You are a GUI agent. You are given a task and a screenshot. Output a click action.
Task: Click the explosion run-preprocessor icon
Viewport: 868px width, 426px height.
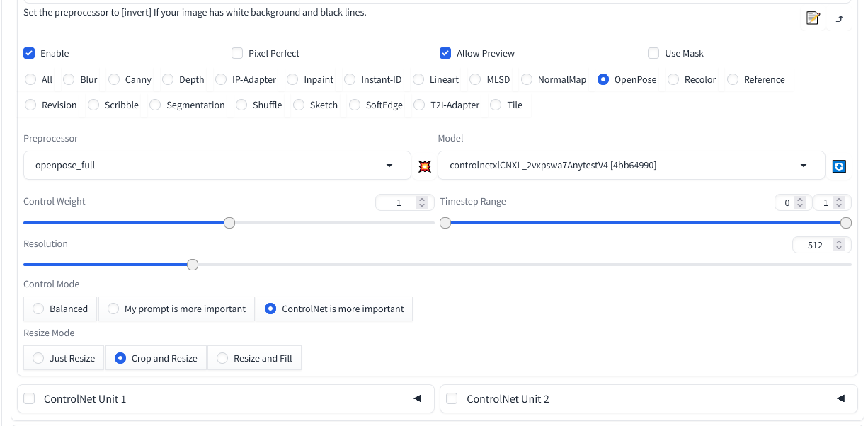coord(425,166)
